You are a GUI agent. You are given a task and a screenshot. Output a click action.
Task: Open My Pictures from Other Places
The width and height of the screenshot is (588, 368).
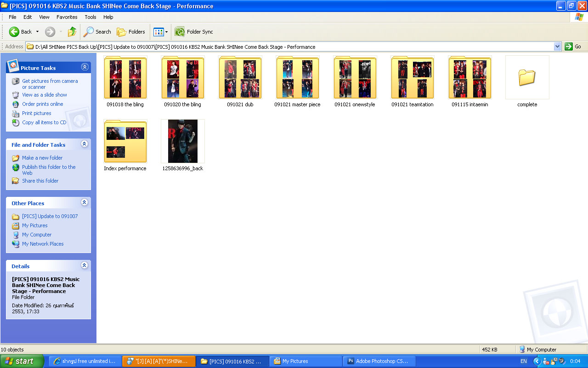click(x=35, y=225)
